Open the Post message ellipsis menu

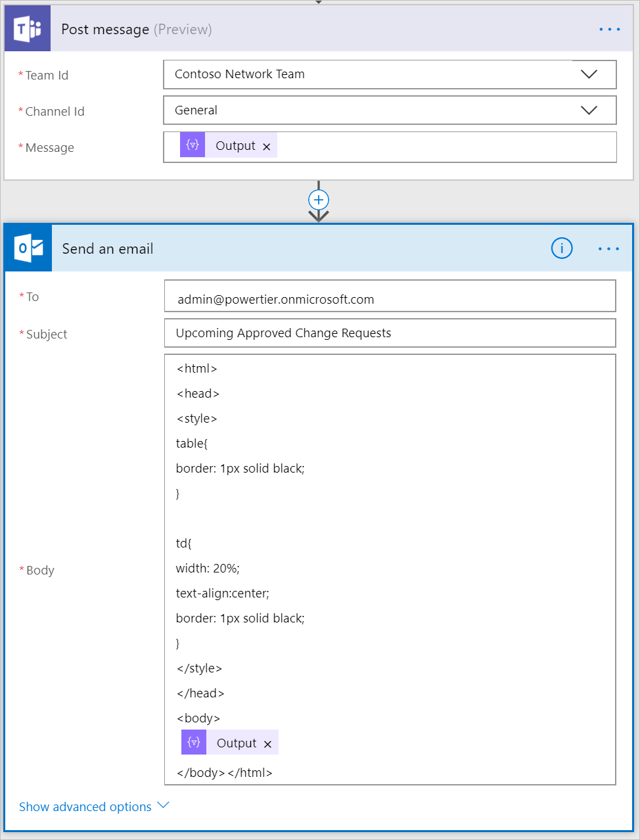pyautogui.click(x=609, y=30)
